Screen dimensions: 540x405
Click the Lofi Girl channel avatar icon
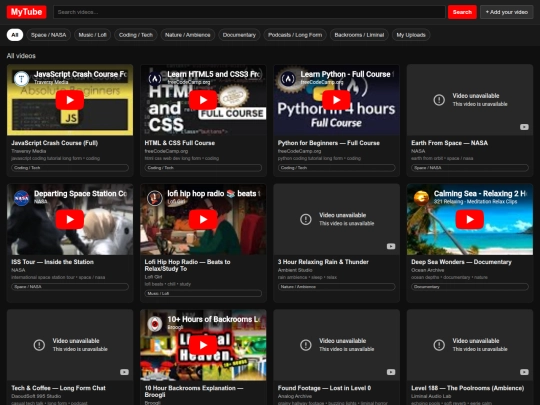155,198
